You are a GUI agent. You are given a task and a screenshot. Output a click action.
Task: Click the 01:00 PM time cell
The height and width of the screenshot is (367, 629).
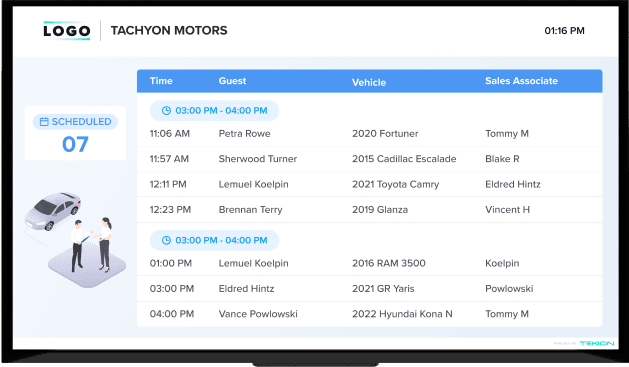(x=171, y=264)
